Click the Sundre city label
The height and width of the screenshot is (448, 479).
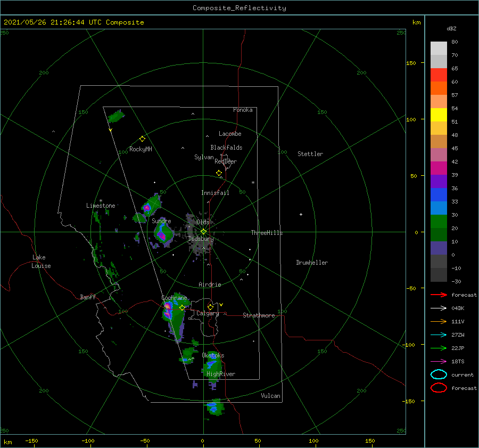[x=161, y=221]
